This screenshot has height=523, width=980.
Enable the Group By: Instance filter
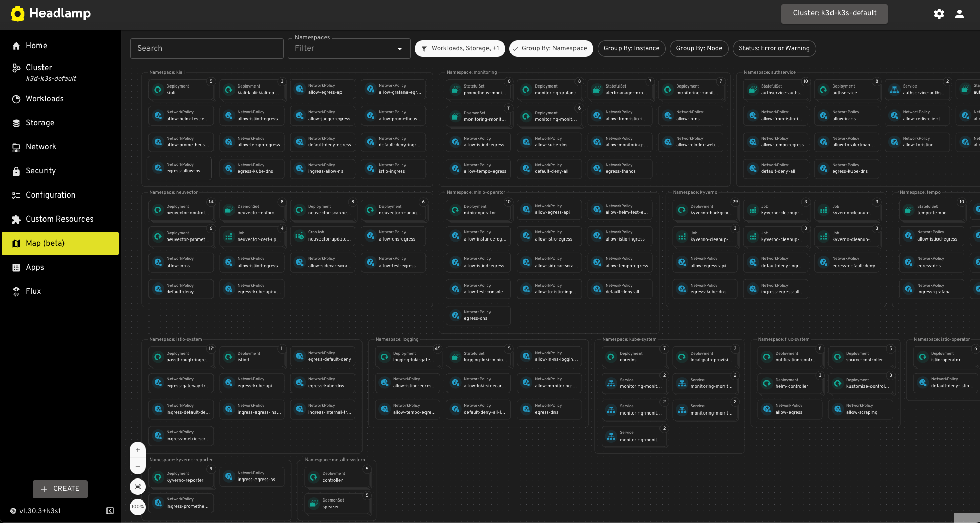pyautogui.click(x=631, y=49)
